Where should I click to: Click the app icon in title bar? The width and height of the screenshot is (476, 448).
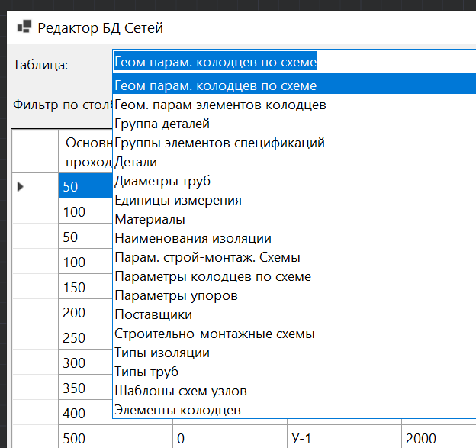(23, 28)
